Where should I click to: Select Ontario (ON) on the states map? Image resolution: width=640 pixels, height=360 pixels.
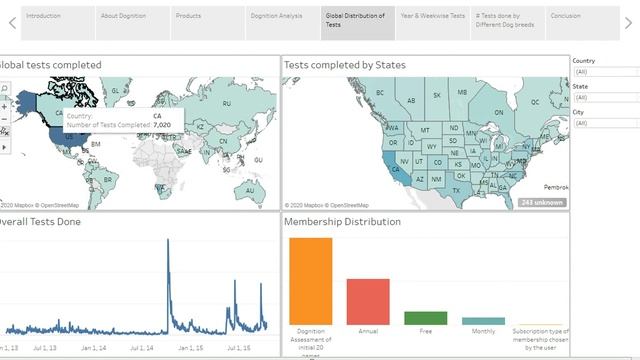tap(499, 112)
